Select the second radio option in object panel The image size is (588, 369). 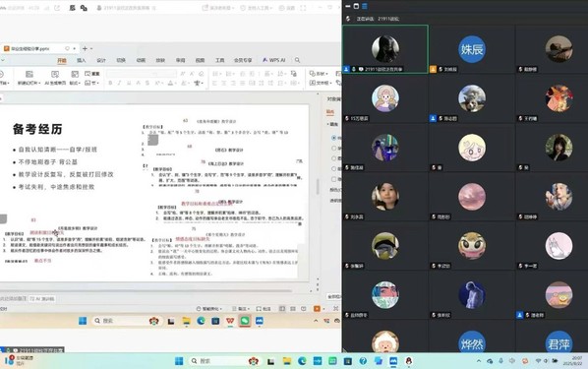click(333, 149)
